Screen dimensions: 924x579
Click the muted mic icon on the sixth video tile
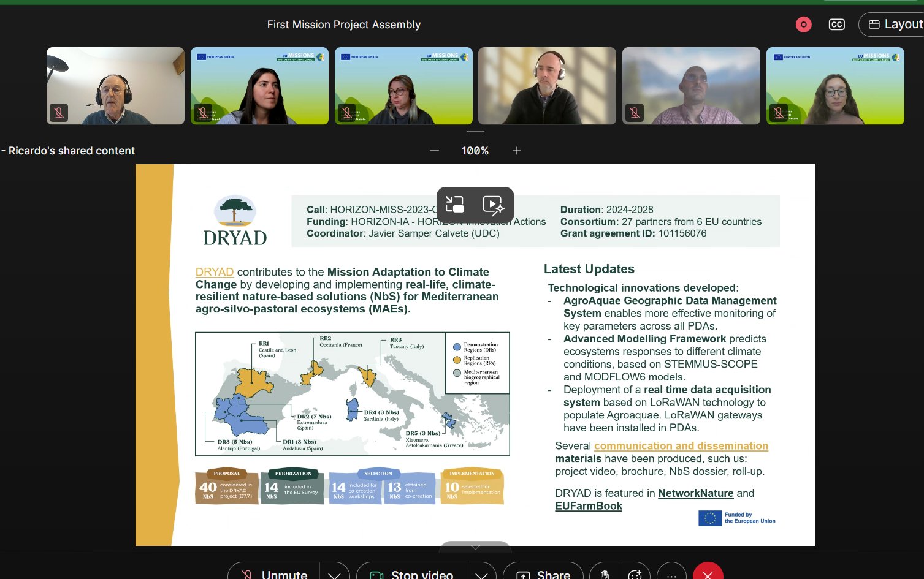click(x=779, y=113)
